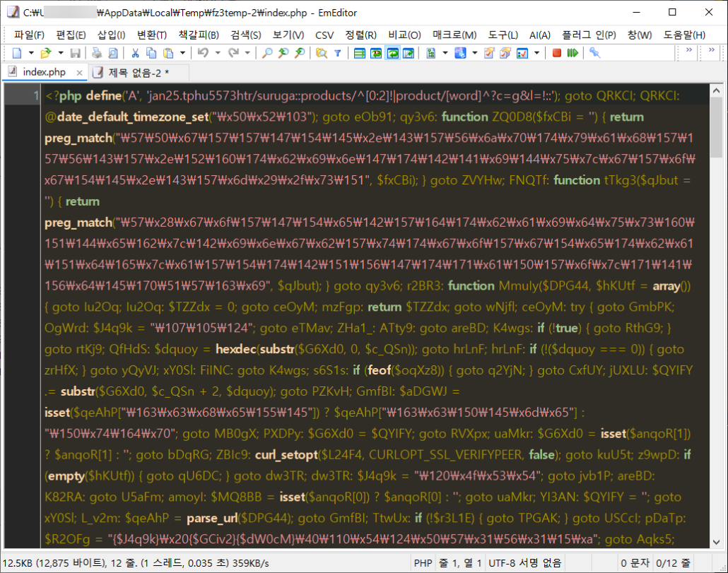Open the 매크로(M) menu
Screen dimensions: 728x573
[454, 35]
